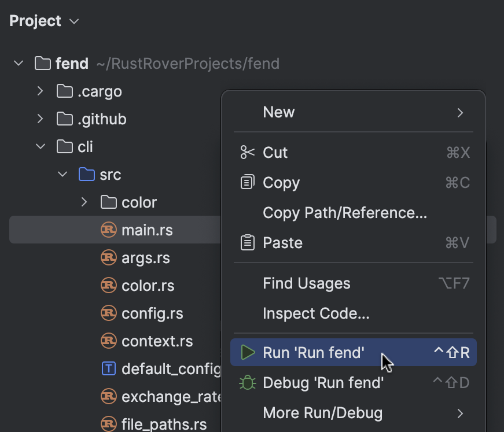Select the highlighted main.rs tree item

click(148, 230)
